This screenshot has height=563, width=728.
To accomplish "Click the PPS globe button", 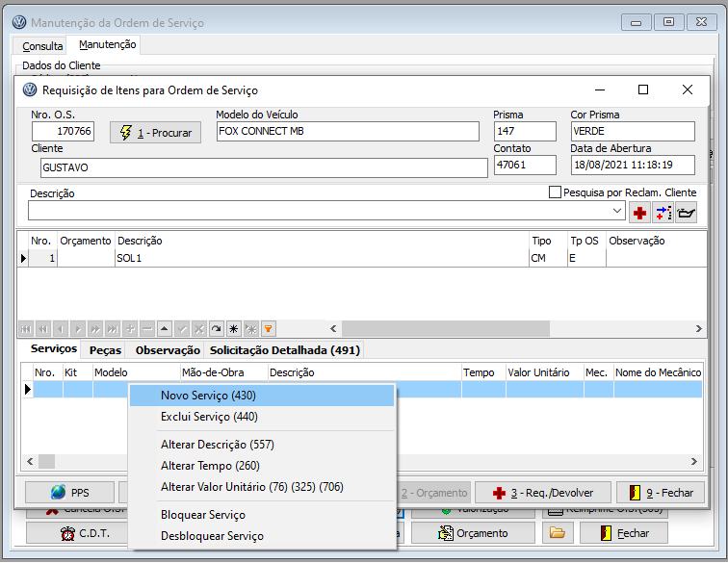I will coord(69,493).
